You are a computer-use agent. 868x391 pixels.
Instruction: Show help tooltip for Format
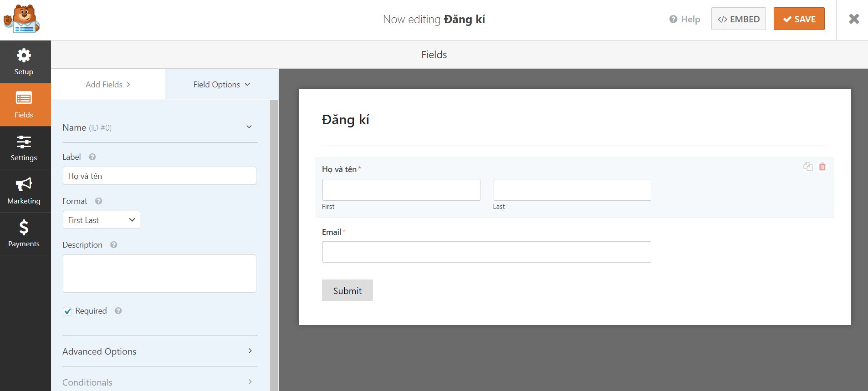click(x=98, y=201)
